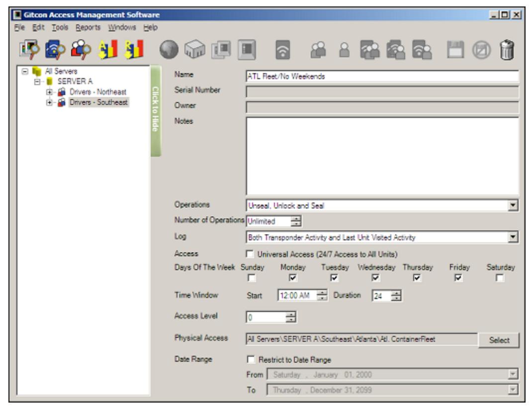Click into the Notes text area
Image resolution: width=532 pixels, height=410 pixels.
[x=382, y=156]
